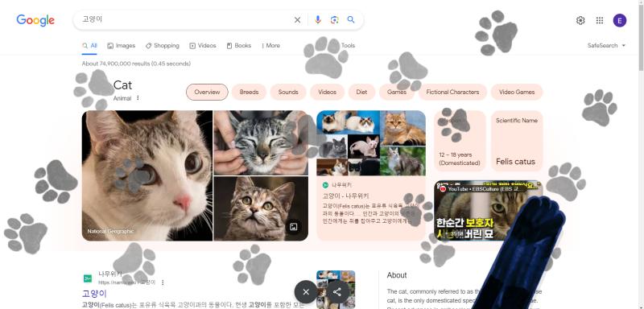
Task: Open the Scientific Name Felis catus card
Action: [517, 141]
